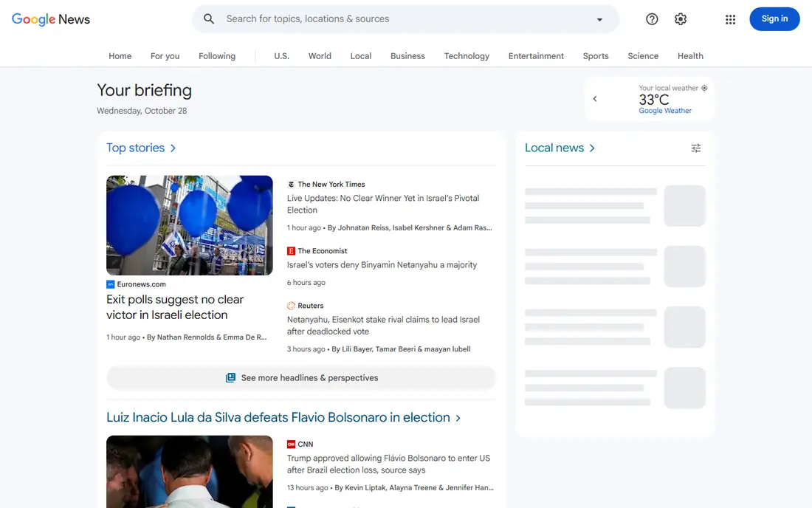
Task: Click '3 hours ago' under Reuters article
Action: [x=306, y=349]
